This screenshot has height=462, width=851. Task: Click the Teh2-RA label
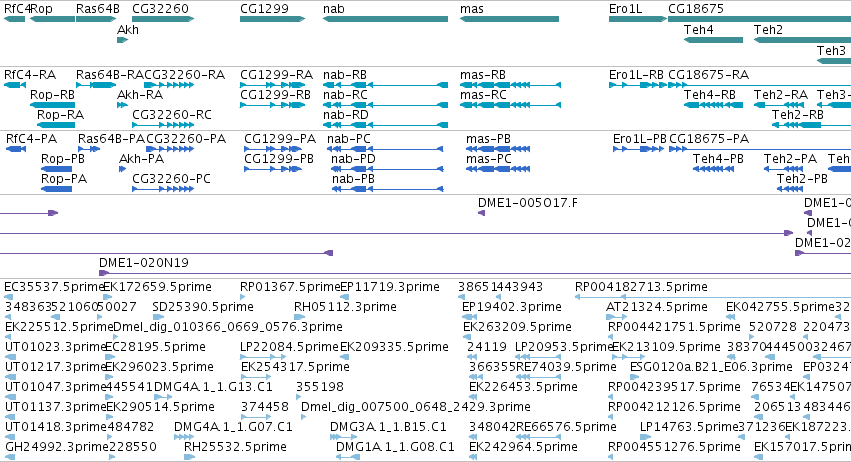[780, 95]
